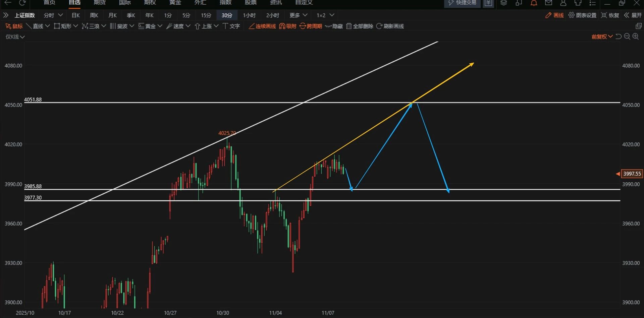Viewport: 644px width, 318px height.
Task: Open the layers stack icon in title bar
Action: pyautogui.click(x=503, y=3)
